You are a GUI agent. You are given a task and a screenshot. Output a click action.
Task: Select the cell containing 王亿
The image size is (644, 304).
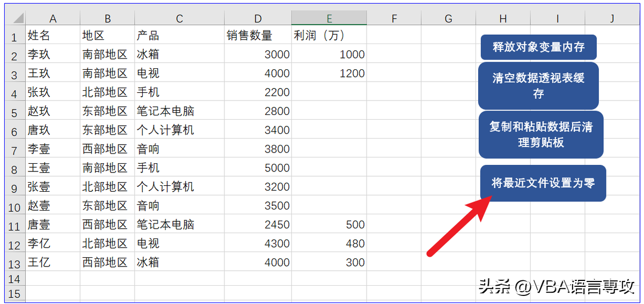point(53,263)
